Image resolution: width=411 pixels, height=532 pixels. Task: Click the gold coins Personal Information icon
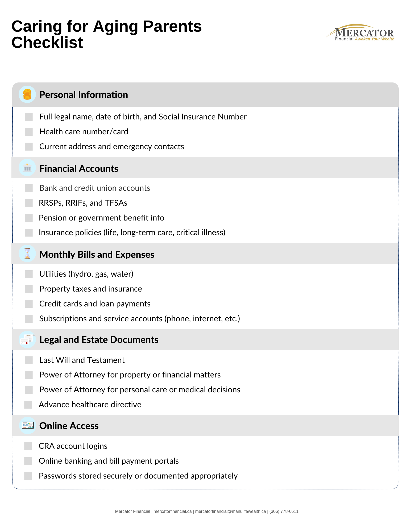(x=27, y=94)
